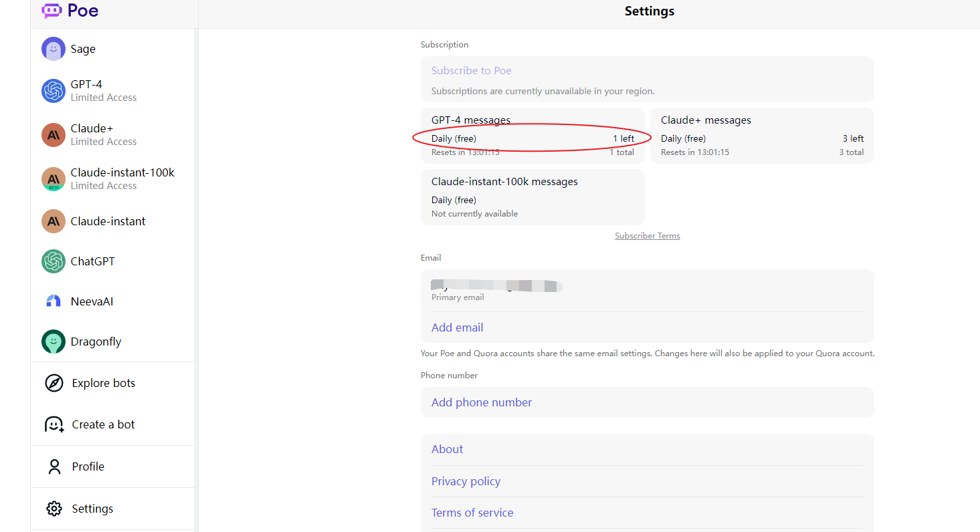This screenshot has width=980, height=532.
Task: Click the ChatGPT green avatar icon
Action: [54, 261]
